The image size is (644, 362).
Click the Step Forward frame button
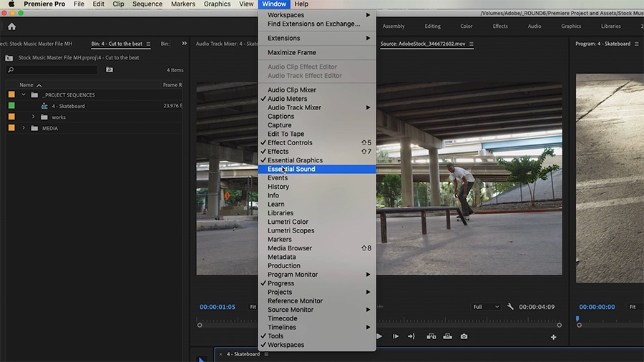396,336
